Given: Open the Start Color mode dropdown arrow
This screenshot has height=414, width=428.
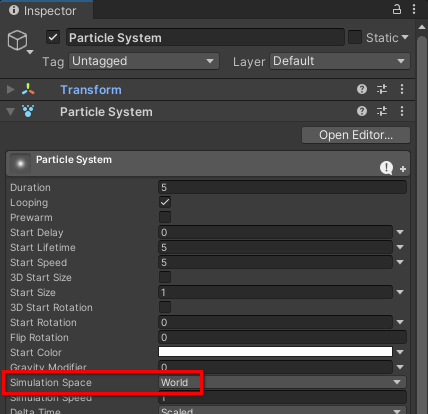Looking at the screenshot, I should point(400,352).
